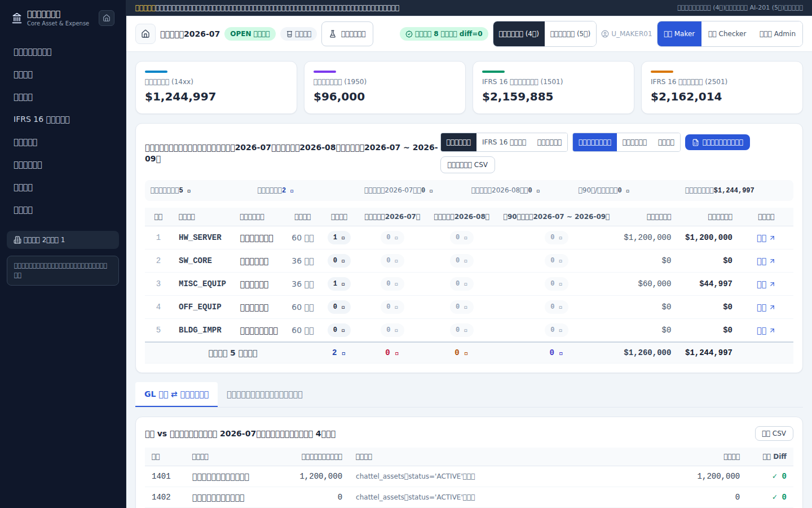Click the building icon in the sidebar counter badge
This screenshot has height=508, width=812.
pos(17,240)
